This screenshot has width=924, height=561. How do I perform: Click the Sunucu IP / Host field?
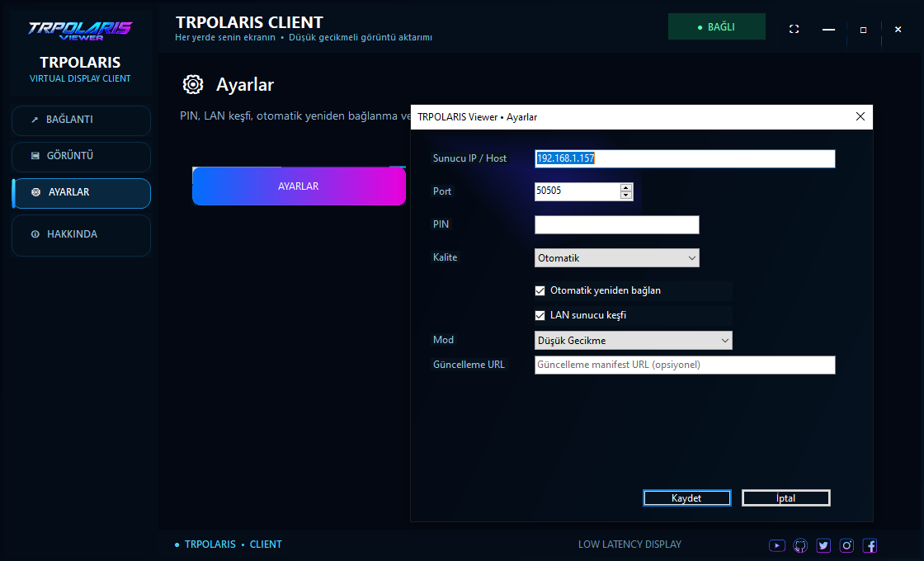point(685,158)
